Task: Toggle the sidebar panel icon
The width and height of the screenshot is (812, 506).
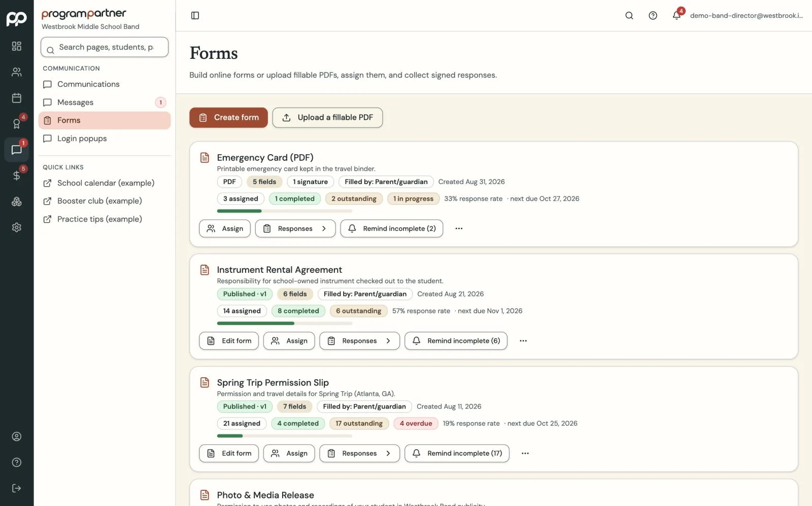Action: click(x=195, y=16)
